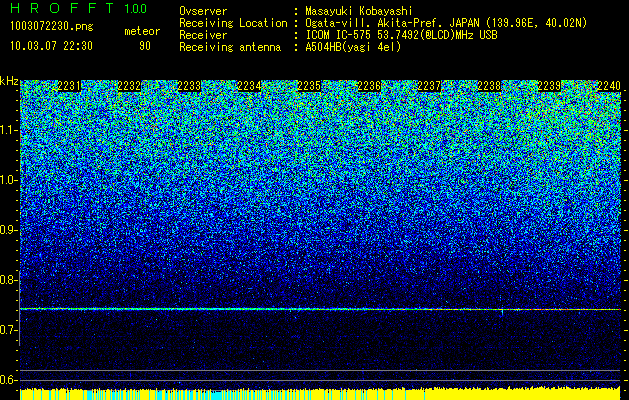
Task: Select the file name 1003072230.png
Action: coord(52,27)
